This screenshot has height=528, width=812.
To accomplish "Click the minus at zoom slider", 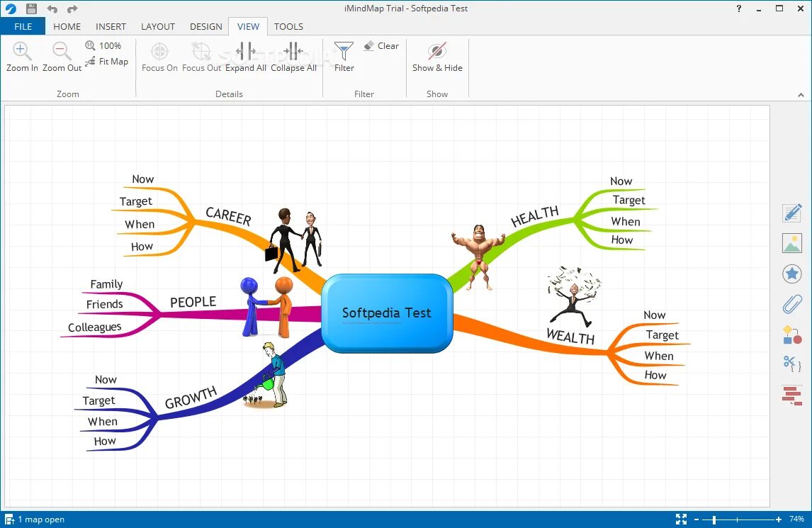I will [x=697, y=519].
